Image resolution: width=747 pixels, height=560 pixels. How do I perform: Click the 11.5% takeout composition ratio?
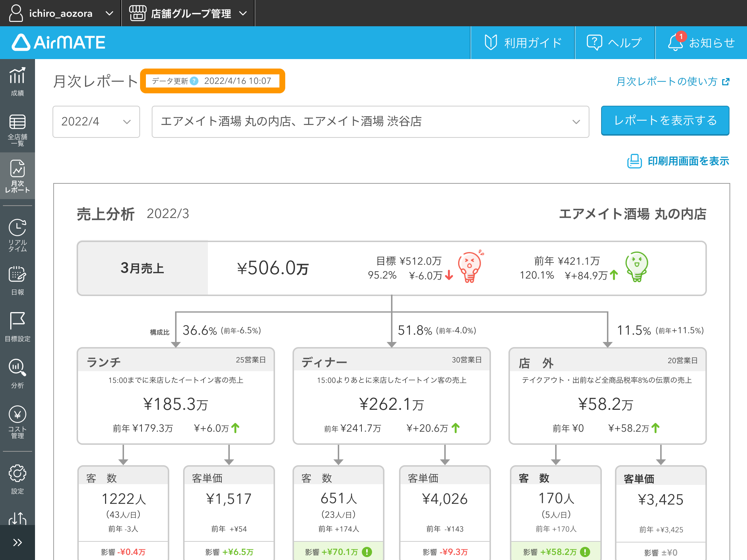(x=634, y=330)
